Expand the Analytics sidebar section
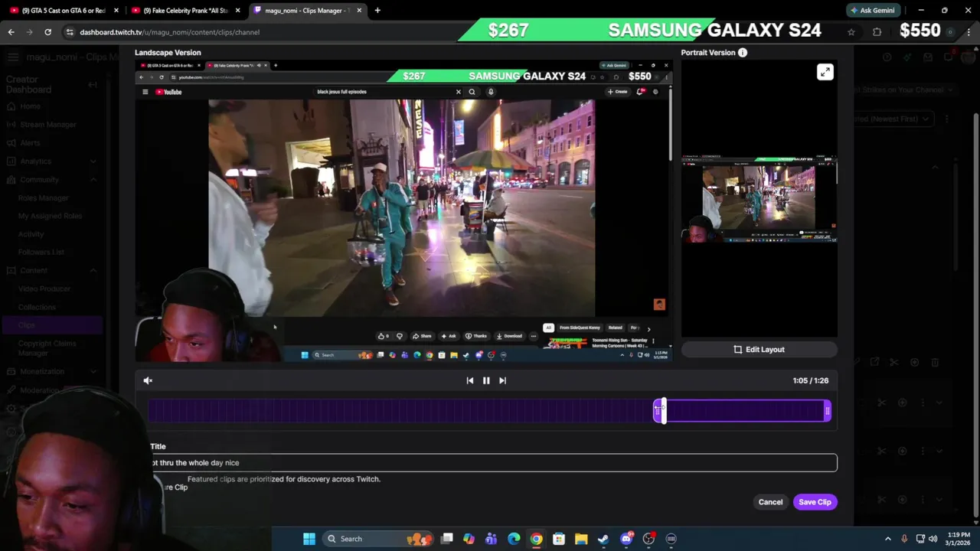 [93, 161]
